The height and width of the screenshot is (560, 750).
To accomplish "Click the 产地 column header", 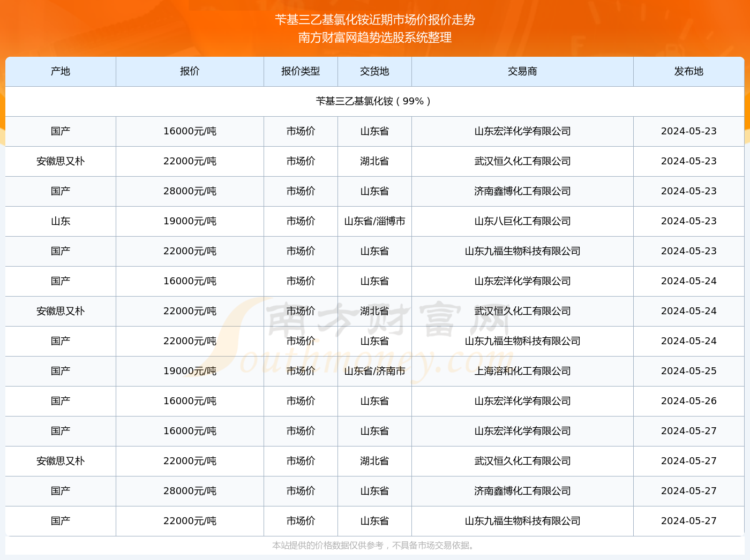I will coord(61,71).
